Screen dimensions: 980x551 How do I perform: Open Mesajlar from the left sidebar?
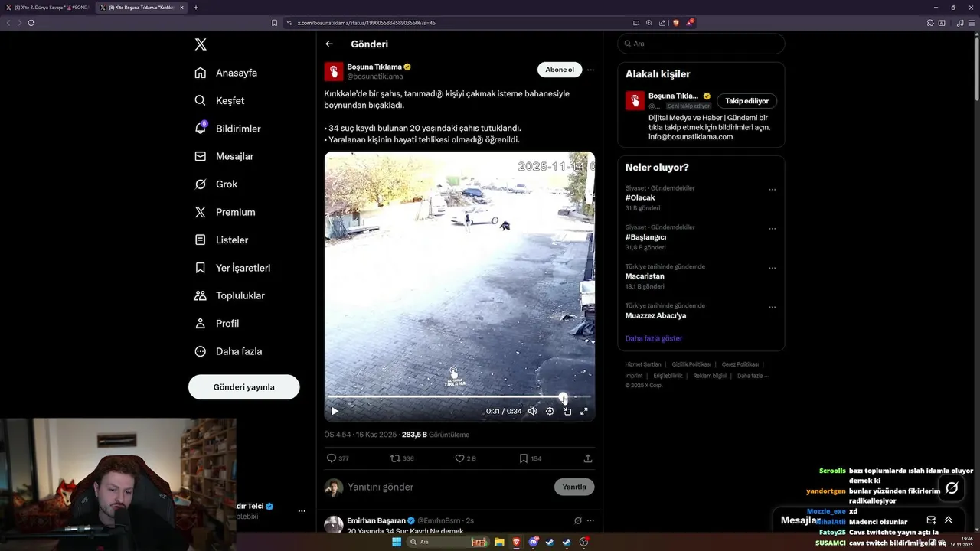click(224, 156)
